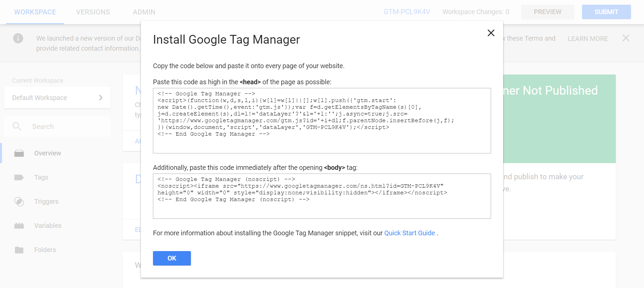Click inside the head code snippet box
644x288 pixels.
[x=322, y=121]
